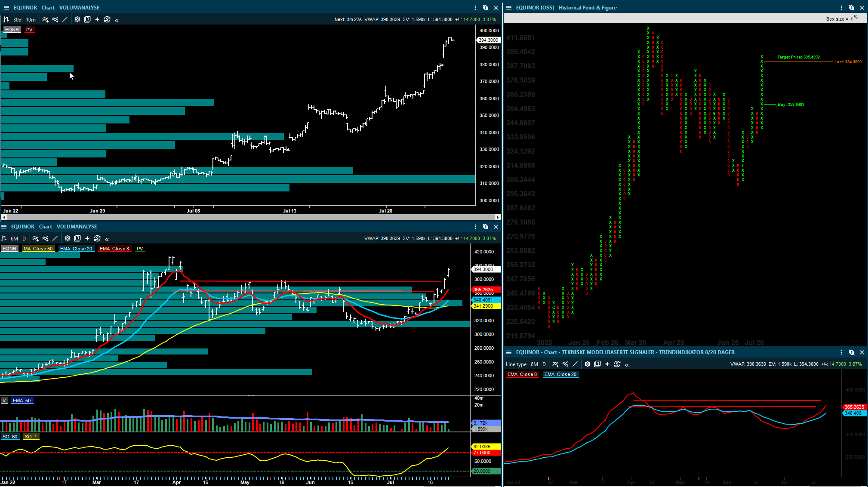Screen dimensions: 868x487
Task: Click 365.2625 red price tag in TRENDINDIKATOR chart
Action: pyautogui.click(x=854, y=407)
